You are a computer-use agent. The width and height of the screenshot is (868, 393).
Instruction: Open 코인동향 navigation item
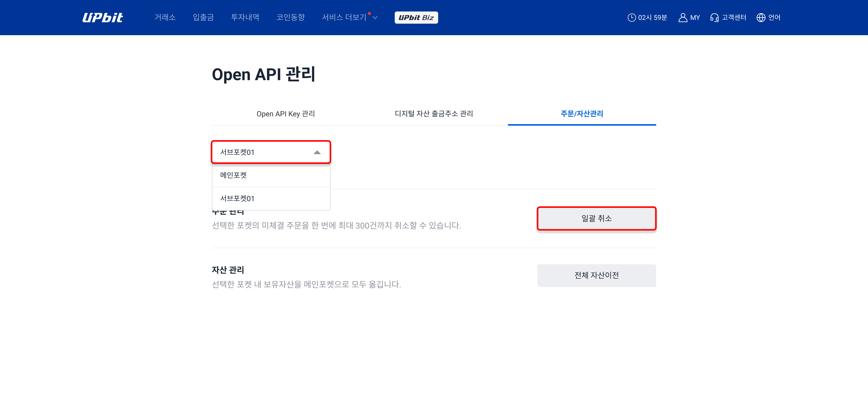point(290,18)
